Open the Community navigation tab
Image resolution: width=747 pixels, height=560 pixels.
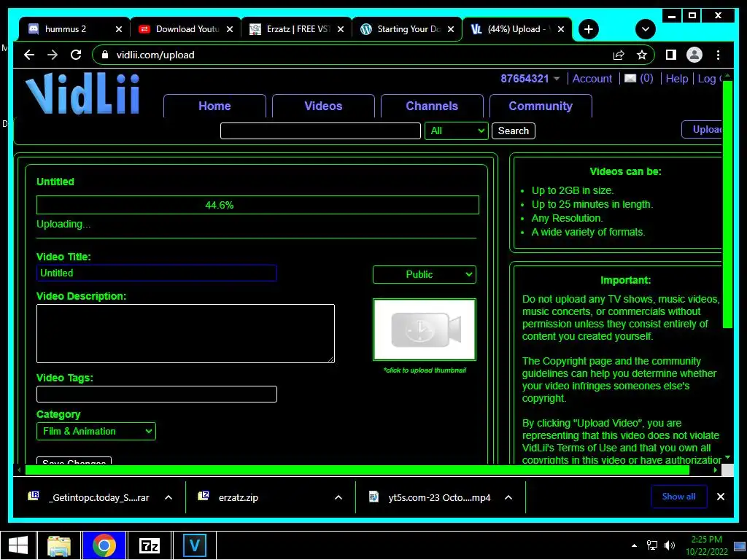coord(541,106)
